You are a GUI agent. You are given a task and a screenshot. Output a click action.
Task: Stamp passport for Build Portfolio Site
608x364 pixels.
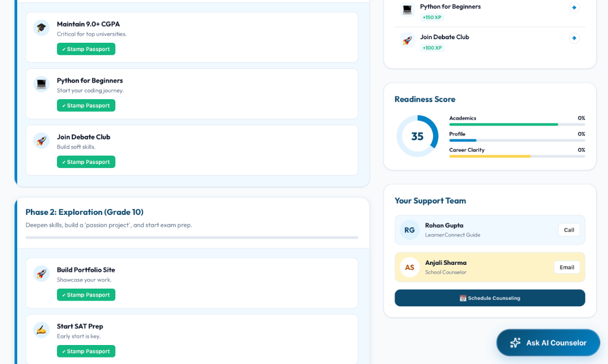[x=86, y=295]
